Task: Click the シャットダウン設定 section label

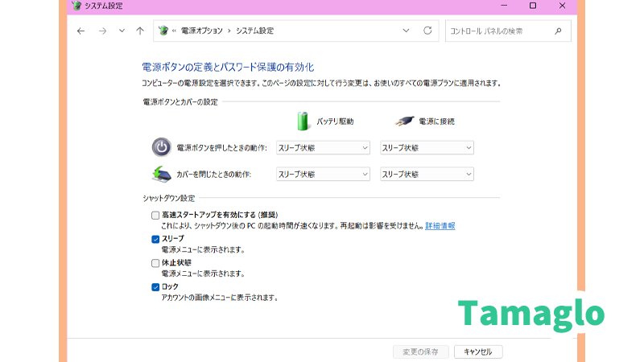Action: (x=169, y=198)
